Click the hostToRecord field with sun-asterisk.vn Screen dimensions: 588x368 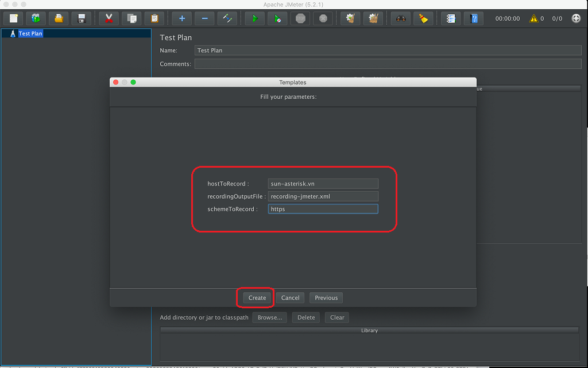[x=323, y=184]
